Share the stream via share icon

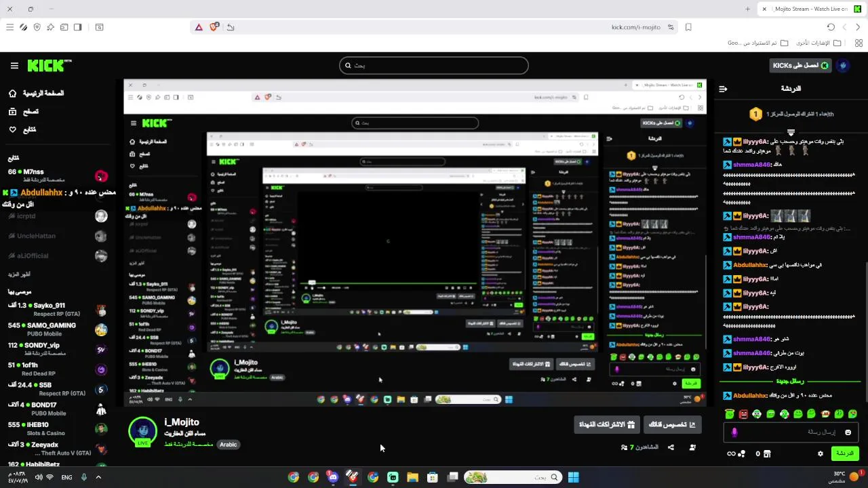click(671, 447)
